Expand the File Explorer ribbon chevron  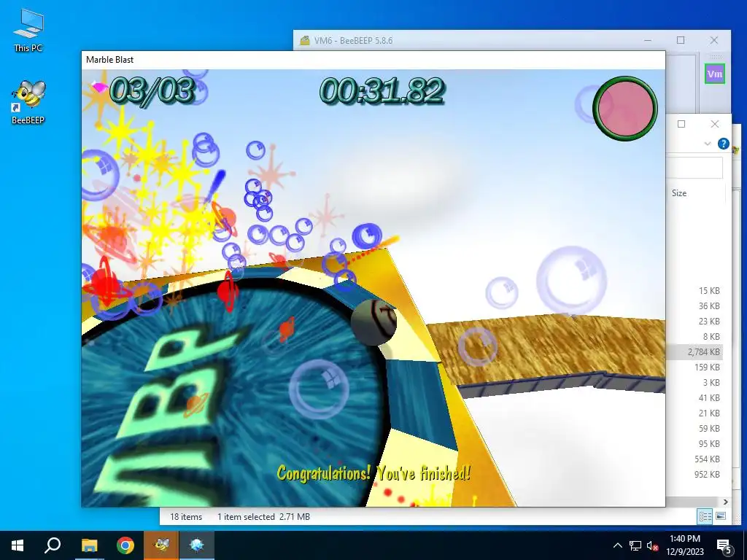click(708, 144)
